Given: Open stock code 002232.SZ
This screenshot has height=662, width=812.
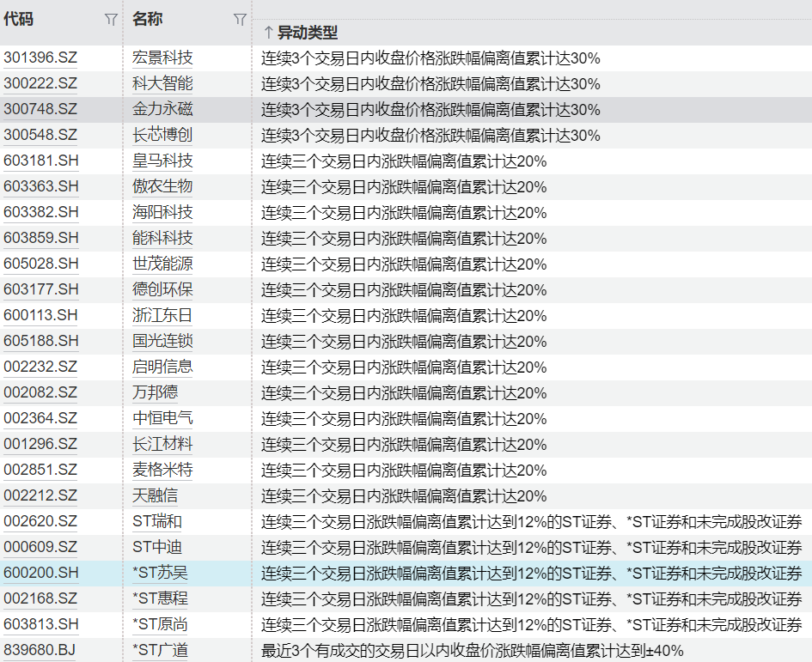Looking at the screenshot, I should tap(40, 367).
